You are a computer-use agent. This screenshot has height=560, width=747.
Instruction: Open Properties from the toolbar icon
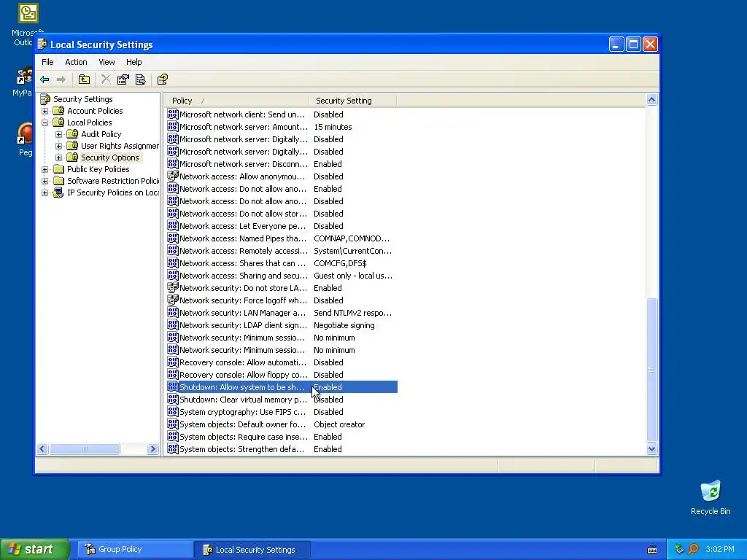click(123, 79)
